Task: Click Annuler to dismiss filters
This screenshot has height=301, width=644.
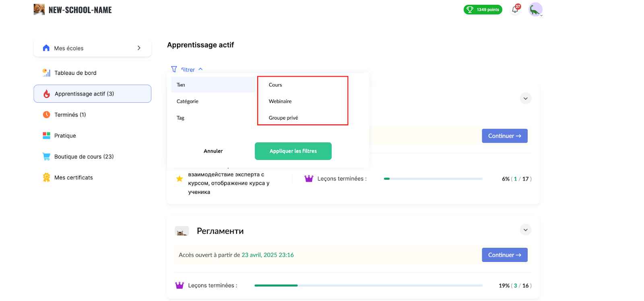Action: click(213, 151)
